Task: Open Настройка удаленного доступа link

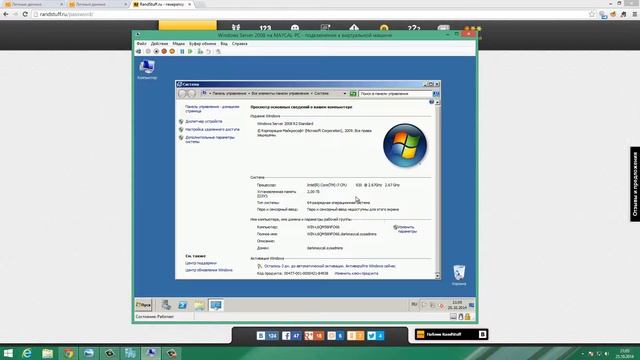Action: 212,129
